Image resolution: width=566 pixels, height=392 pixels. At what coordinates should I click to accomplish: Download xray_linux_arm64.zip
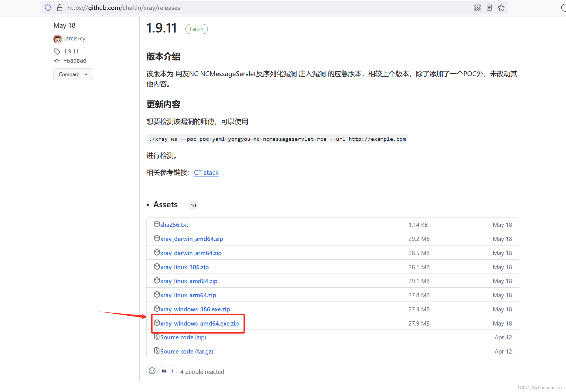click(x=188, y=295)
